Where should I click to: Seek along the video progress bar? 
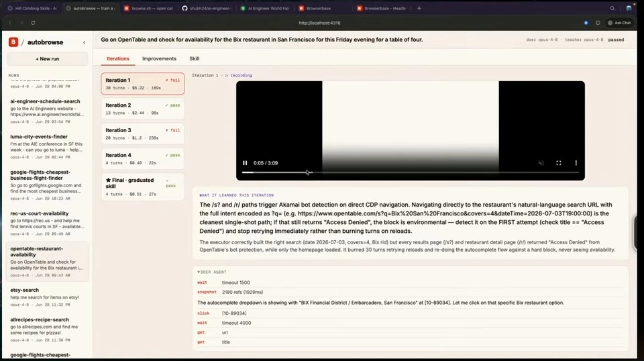(x=411, y=172)
